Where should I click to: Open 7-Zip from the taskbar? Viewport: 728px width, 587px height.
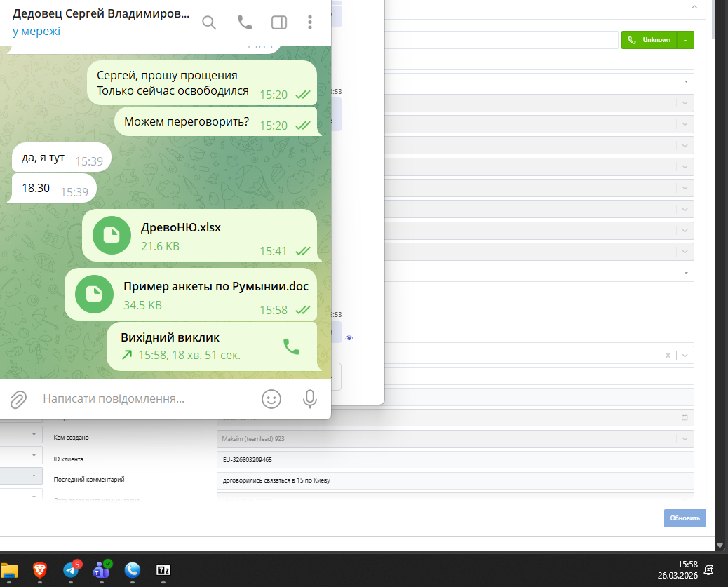(x=163, y=569)
